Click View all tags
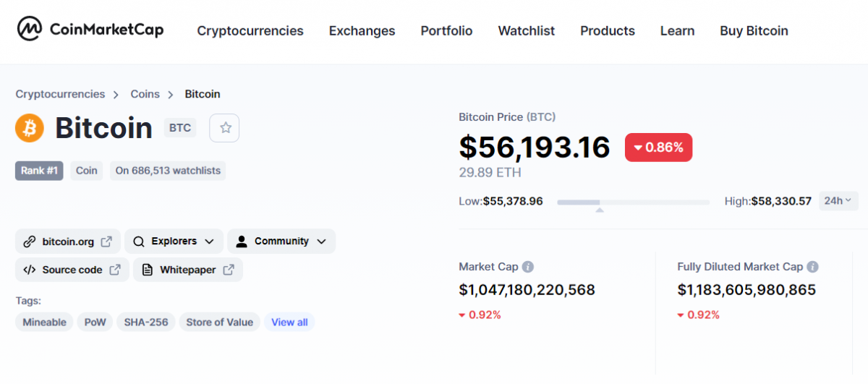Viewport: 868px width, 384px height. tap(289, 323)
